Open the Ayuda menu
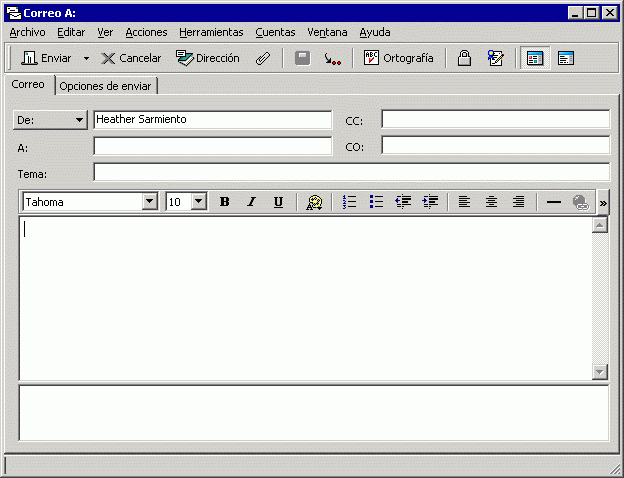 tap(374, 32)
